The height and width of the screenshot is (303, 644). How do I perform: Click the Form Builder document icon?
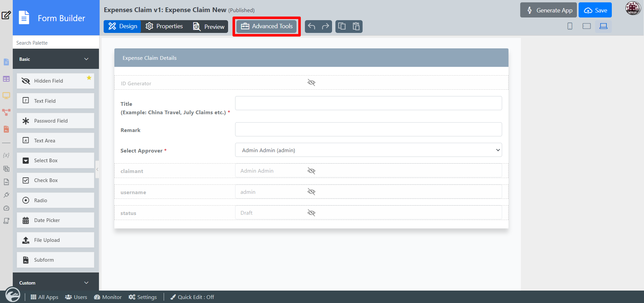[x=24, y=18]
